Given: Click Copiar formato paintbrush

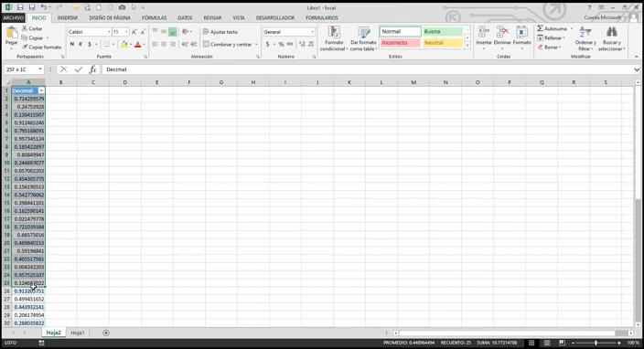Looking at the screenshot, I should (41, 48).
